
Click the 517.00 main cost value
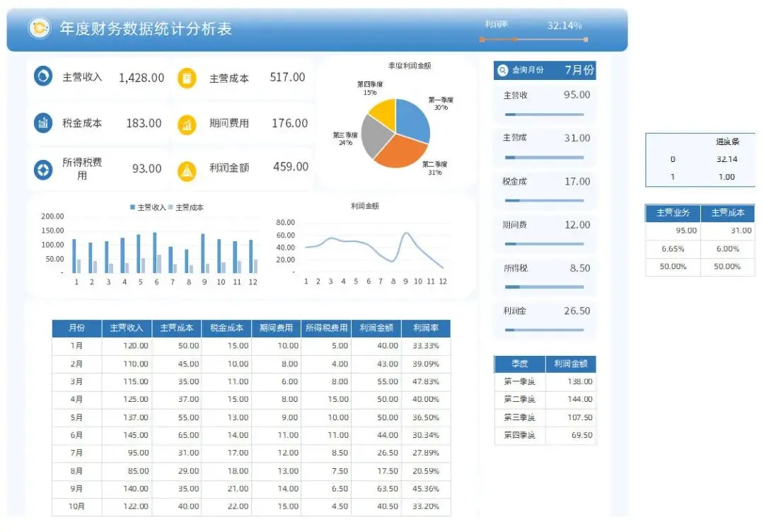coord(287,77)
